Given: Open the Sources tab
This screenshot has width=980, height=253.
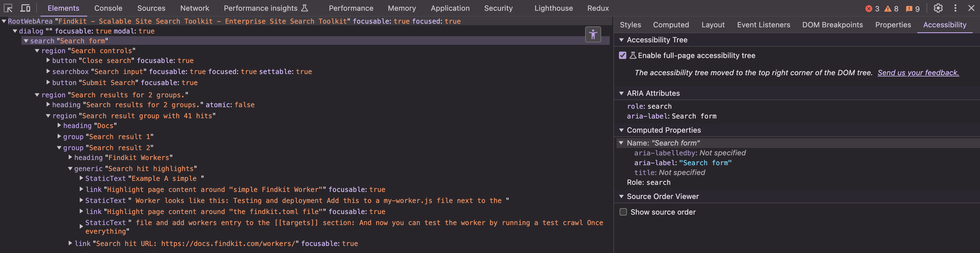Looking at the screenshot, I should [x=151, y=8].
